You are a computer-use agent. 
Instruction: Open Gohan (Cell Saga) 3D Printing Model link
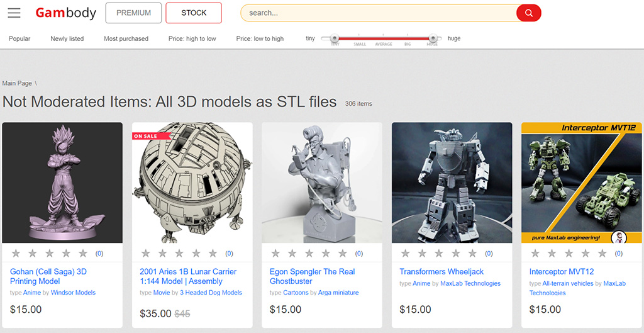(x=48, y=276)
